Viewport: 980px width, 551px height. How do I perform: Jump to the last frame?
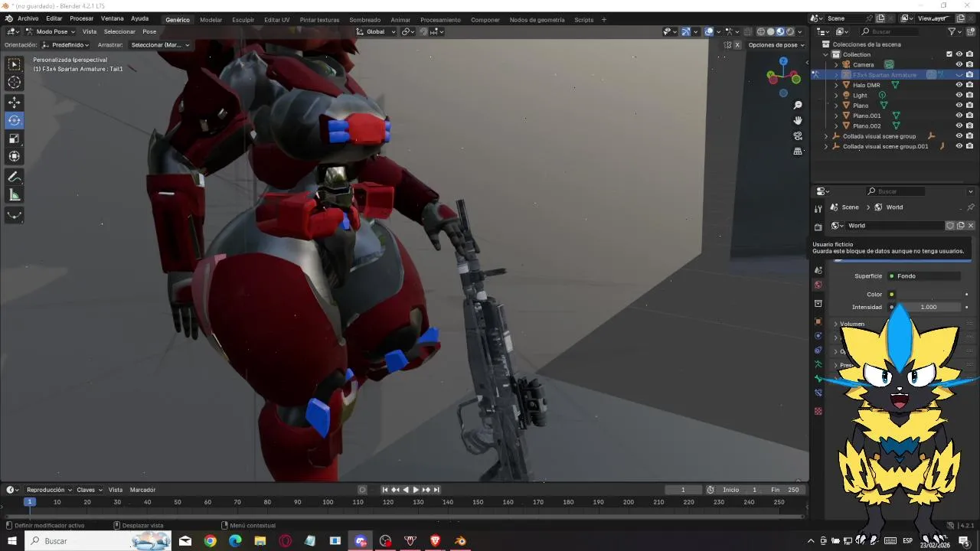pyautogui.click(x=436, y=490)
